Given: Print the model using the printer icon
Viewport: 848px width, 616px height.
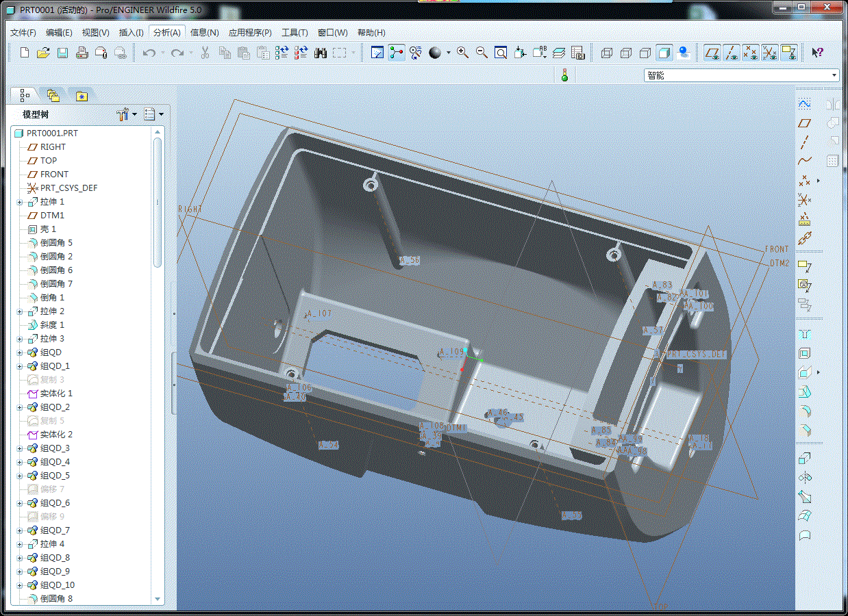Looking at the screenshot, I should point(82,53).
